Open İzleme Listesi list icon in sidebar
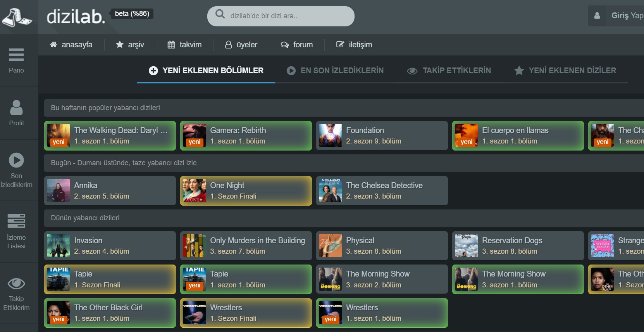This screenshot has width=644, height=332. pyautogui.click(x=16, y=221)
